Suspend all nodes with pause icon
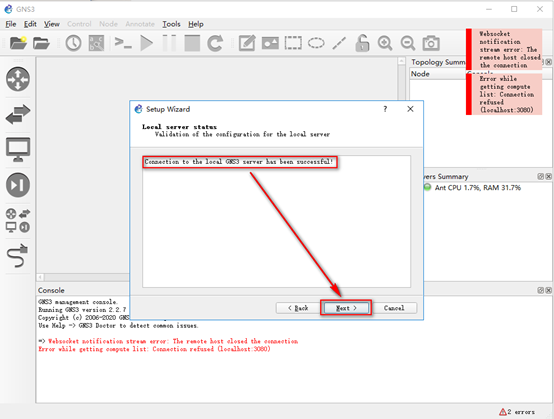This screenshot has width=554, height=419. pos(169,43)
